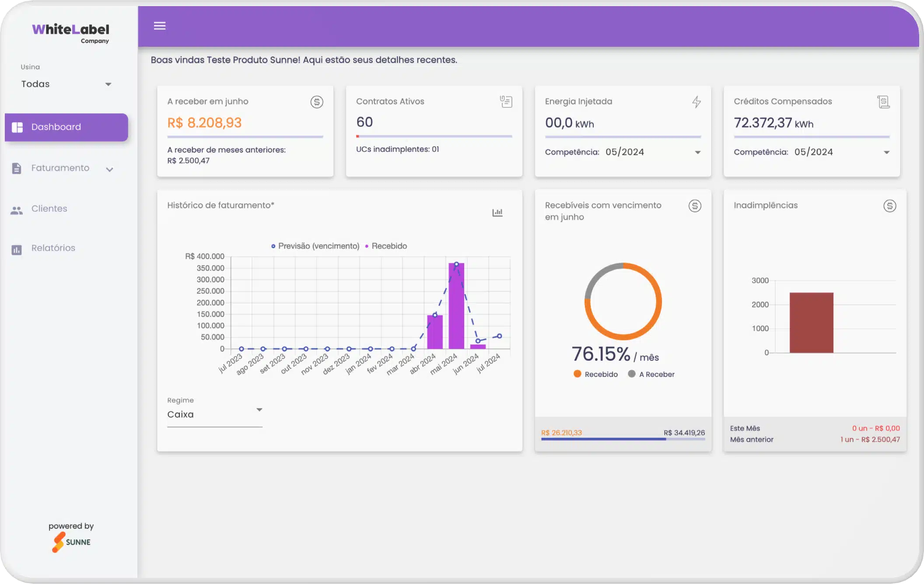Expand the Faturamento submenu chevron
The image size is (924, 584).
pos(109,169)
